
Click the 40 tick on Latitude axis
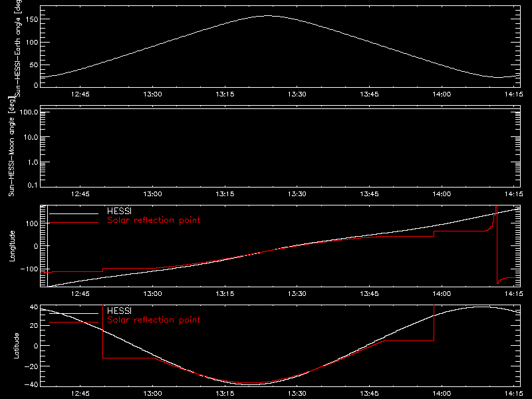point(34,307)
